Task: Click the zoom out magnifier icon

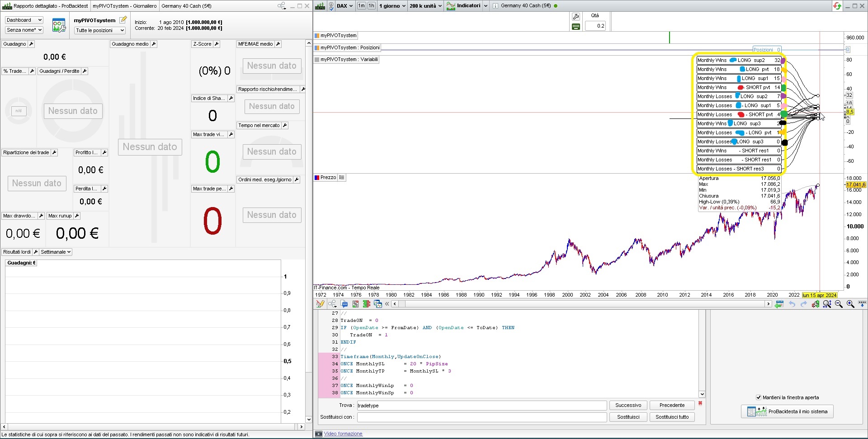Action: pos(839,304)
